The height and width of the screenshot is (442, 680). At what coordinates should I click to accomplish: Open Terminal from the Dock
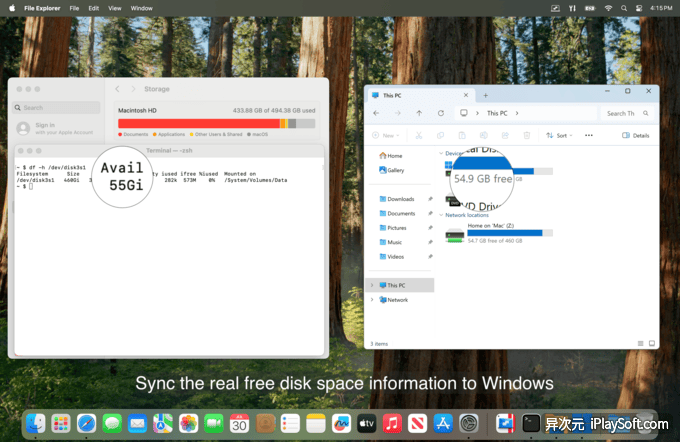(x=531, y=423)
